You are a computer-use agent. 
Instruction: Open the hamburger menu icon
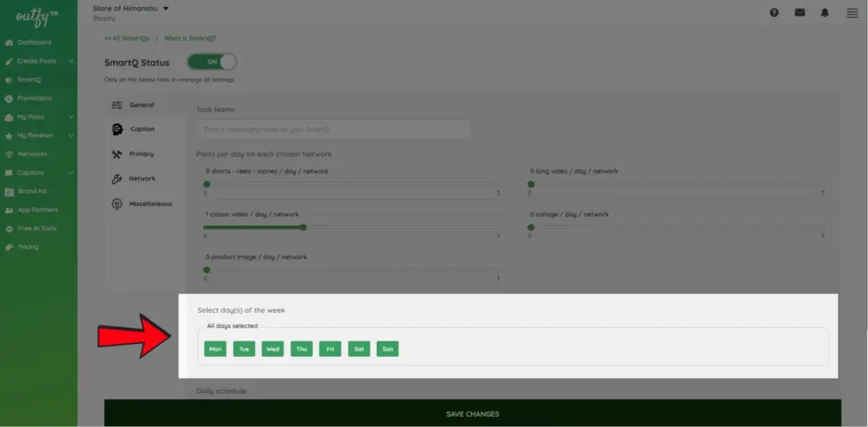point(852,13)
